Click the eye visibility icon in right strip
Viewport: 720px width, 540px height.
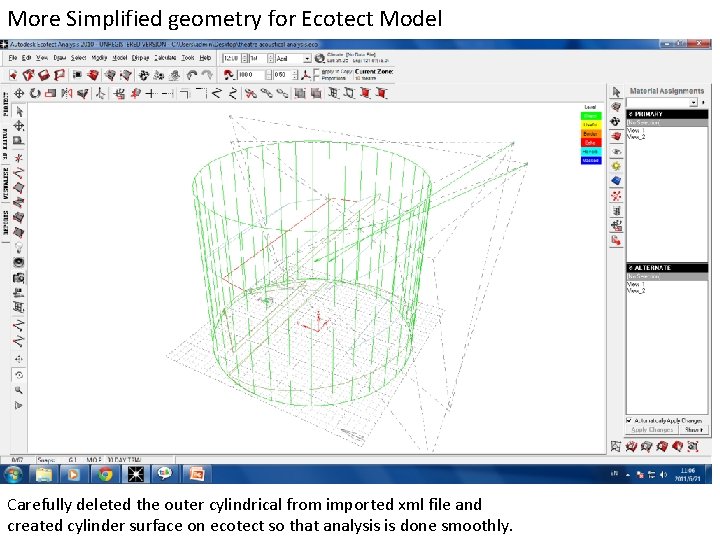pos(616,151)
